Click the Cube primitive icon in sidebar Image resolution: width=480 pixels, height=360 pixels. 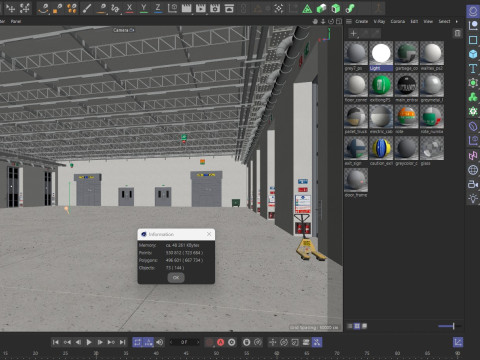pyautogui.click(x=473, y=54)
